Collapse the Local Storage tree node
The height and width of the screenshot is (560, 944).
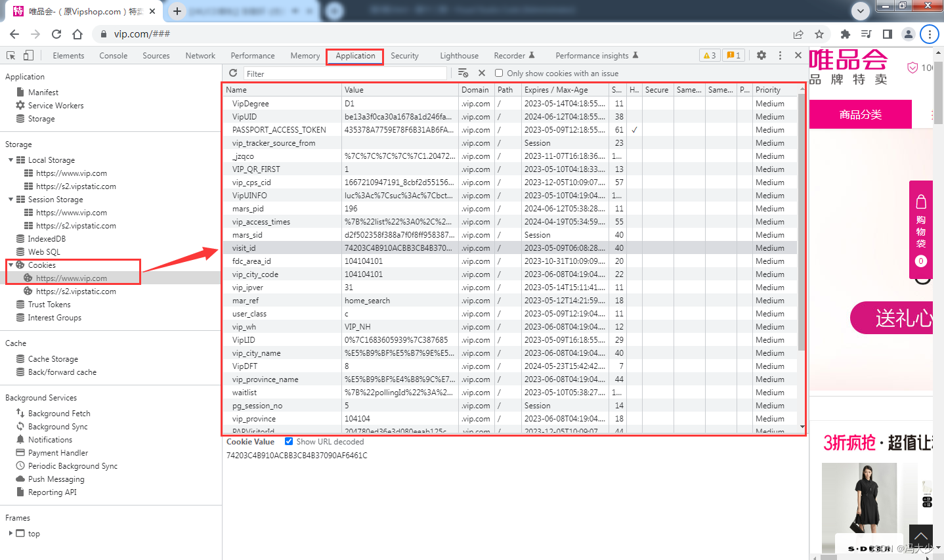(x=11, y=160)
